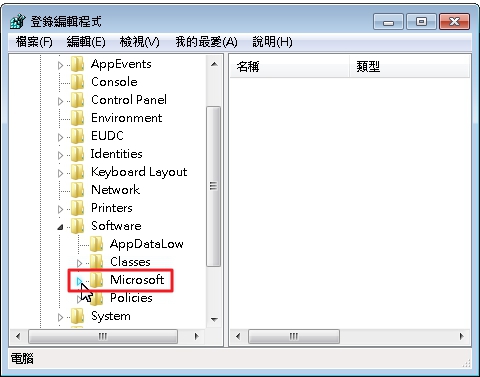
Task: Click the values pane horizontal scrollbar thumb
Action: pos(294,337)
